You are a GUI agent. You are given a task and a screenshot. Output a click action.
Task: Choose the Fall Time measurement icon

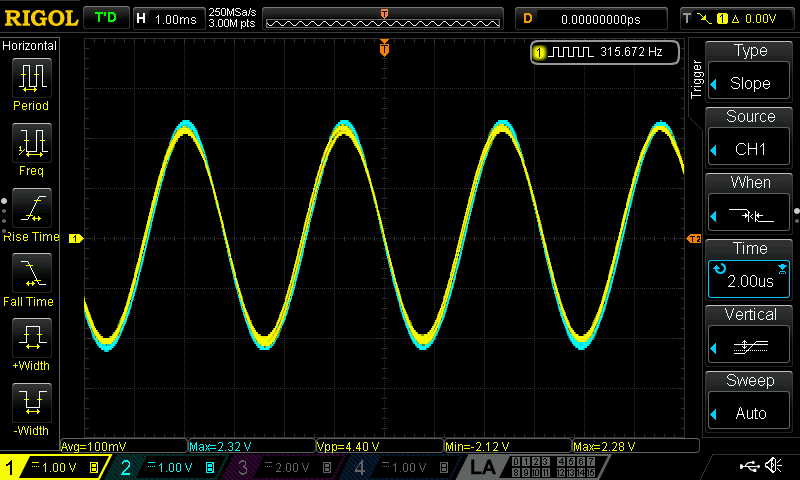(31, 274)
